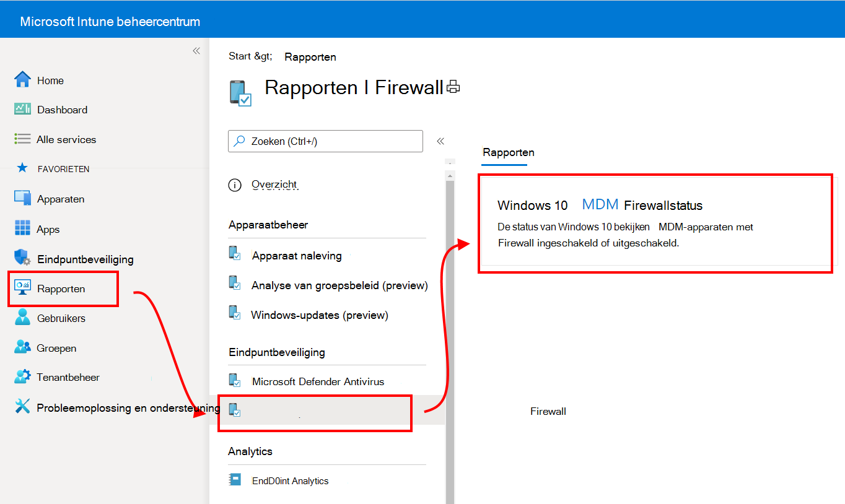The height and width of the screenshot is (504, 845).
Task: Open Groepen
Action: (x=56, y=348)
